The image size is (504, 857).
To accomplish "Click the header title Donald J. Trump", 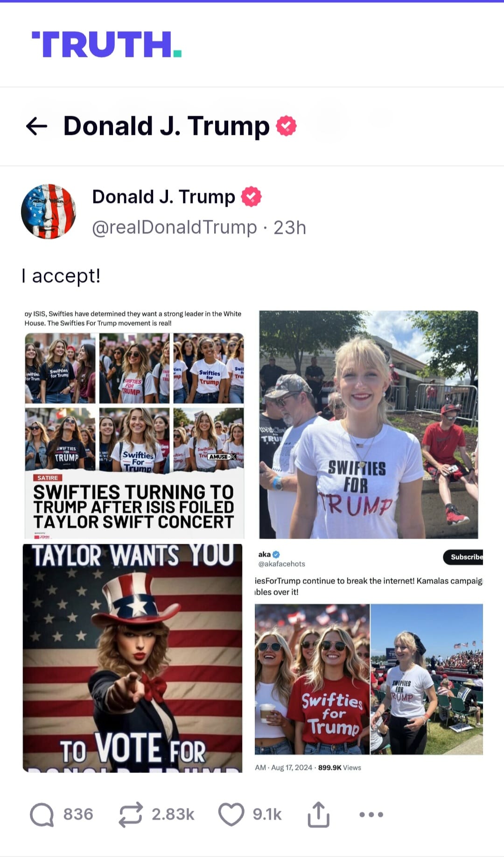I will pos(167,126).
